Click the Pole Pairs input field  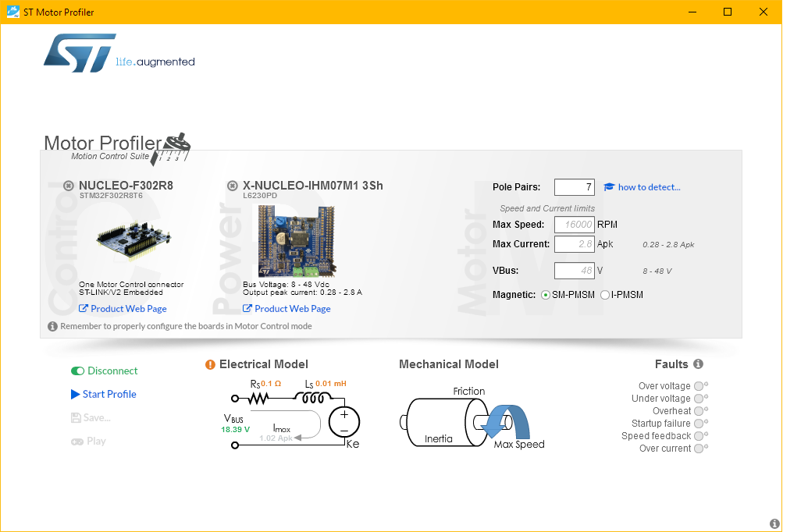point(575,187)
